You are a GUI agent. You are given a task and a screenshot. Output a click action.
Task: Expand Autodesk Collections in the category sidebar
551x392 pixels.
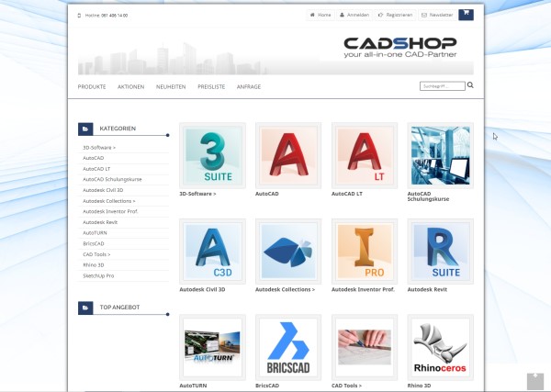coord(109,201)
